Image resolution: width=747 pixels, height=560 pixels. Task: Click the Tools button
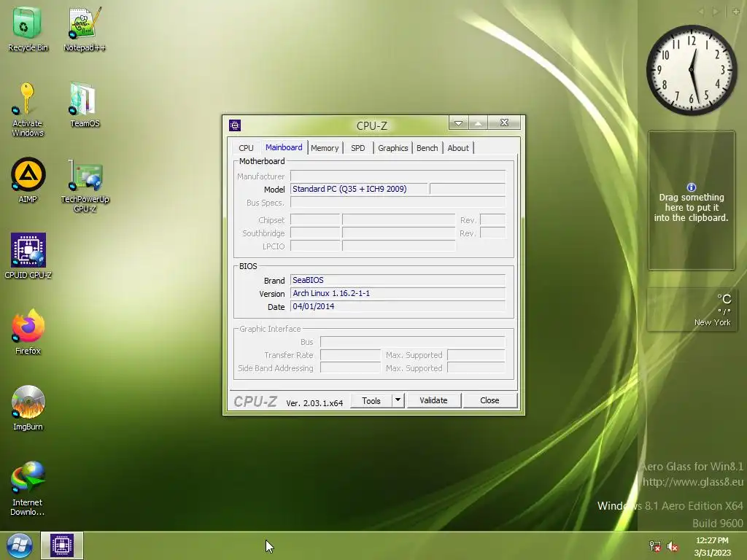371,400
